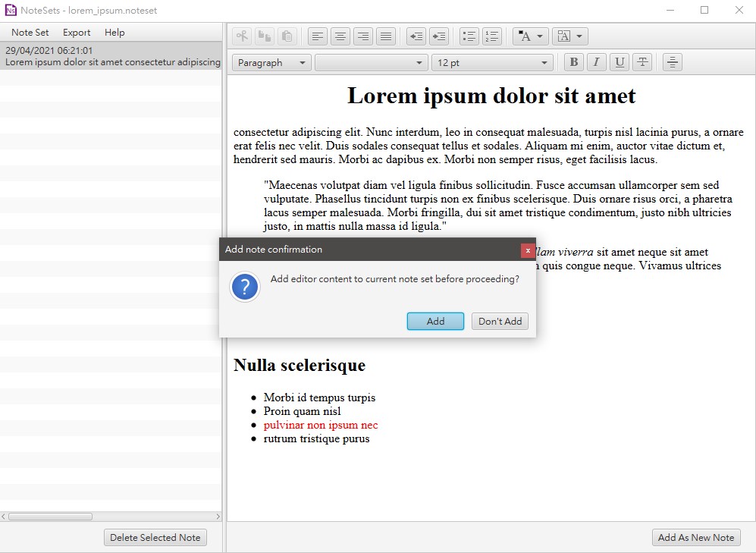Viewport: 756px width, 553px height.
Task: Toggle italic formatting
Action: 596,62
